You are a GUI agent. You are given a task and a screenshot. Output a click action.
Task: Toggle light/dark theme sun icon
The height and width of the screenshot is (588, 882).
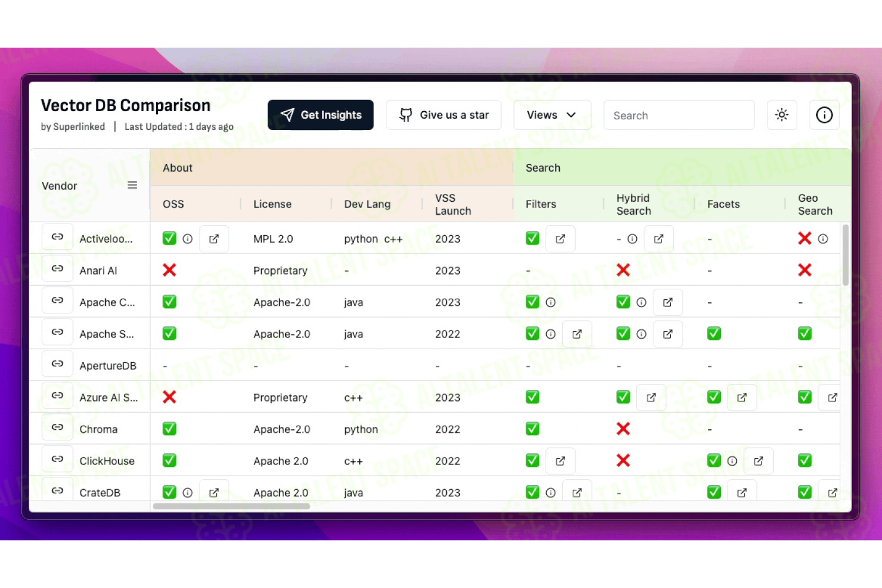click(x=782, y=115)
